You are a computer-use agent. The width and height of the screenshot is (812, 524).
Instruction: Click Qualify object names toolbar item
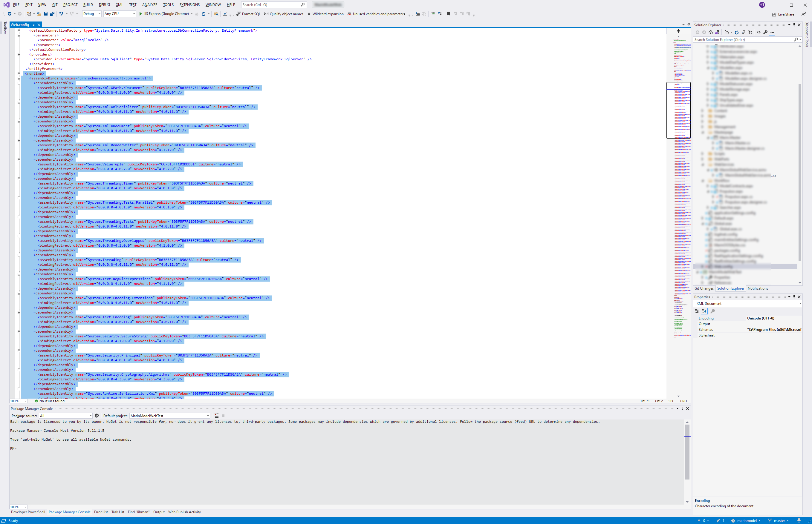(283, 14)
